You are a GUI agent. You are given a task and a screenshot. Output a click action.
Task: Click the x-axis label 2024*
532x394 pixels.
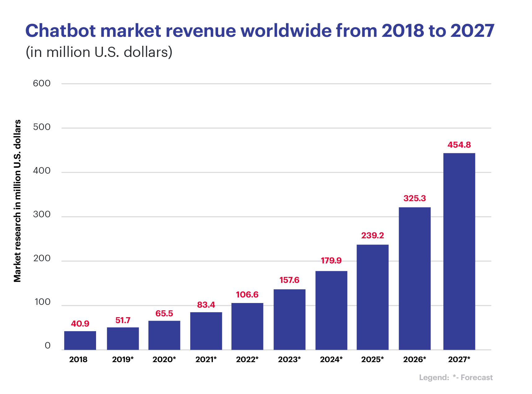click(x=331, y=360)
